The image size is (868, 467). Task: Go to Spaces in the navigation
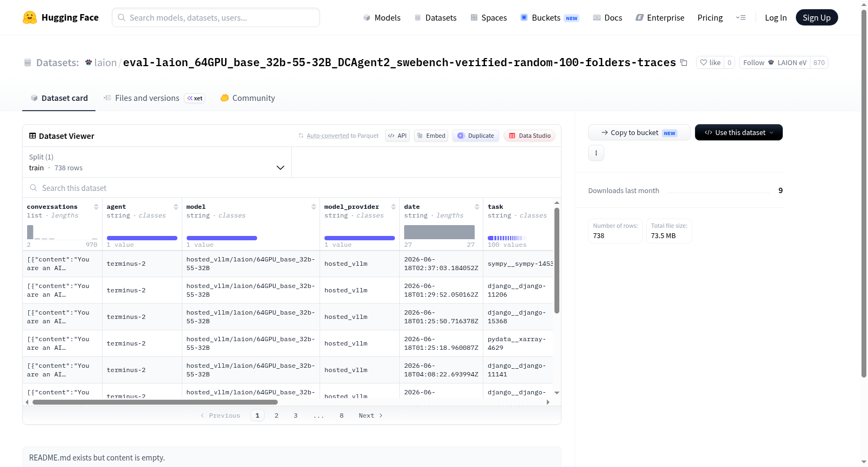point(488,18)
